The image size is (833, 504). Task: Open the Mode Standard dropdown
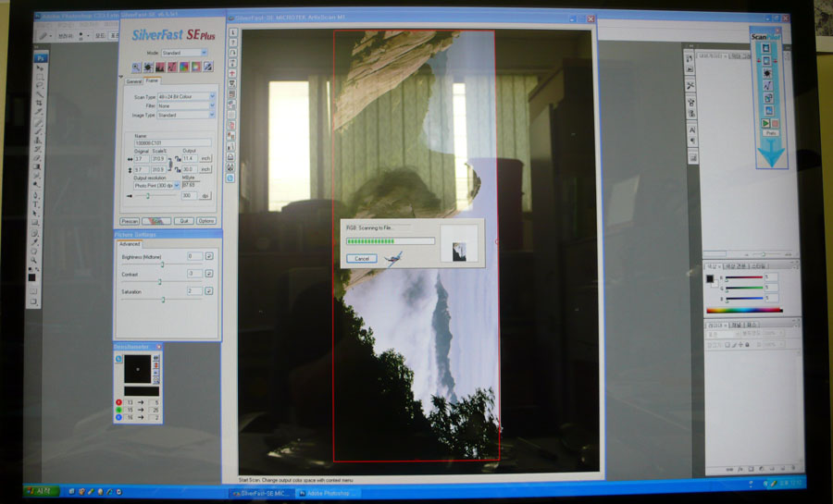(x=184, y=53)
